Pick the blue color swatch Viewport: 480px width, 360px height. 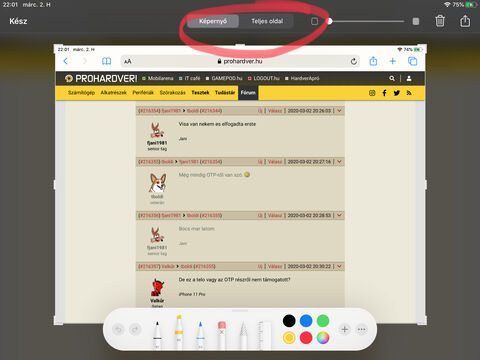[306, 321]
